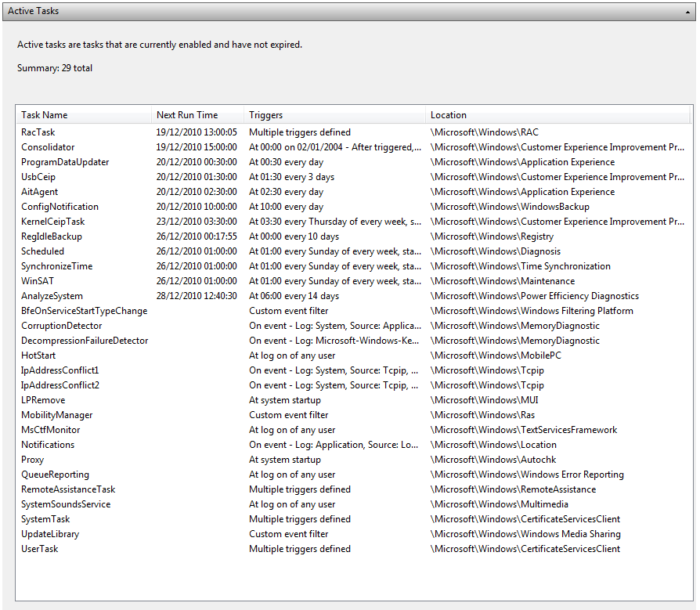Viewport: 700px width, 610px height.
Task: Click location \Microsoft\Windows\Location
Action: click(493, 445)
